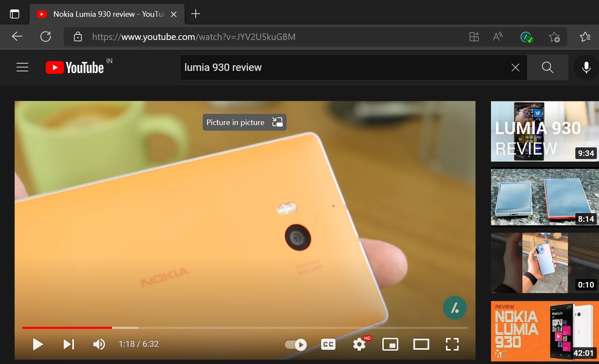Screen dimensions: 599x364
Task: Open the 0:10 short video thumbnail
Action: point(545,263)
